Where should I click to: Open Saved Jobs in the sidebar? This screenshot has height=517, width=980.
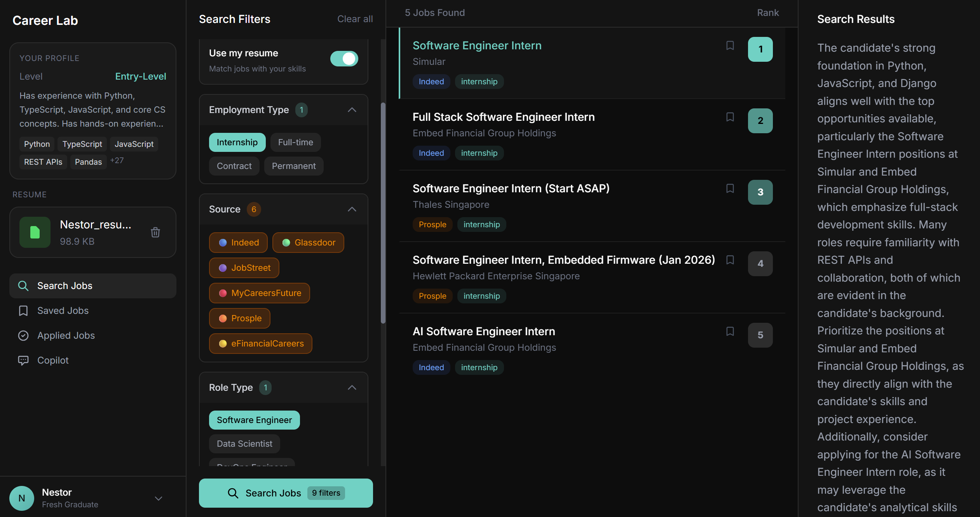(x=63, y=310)
